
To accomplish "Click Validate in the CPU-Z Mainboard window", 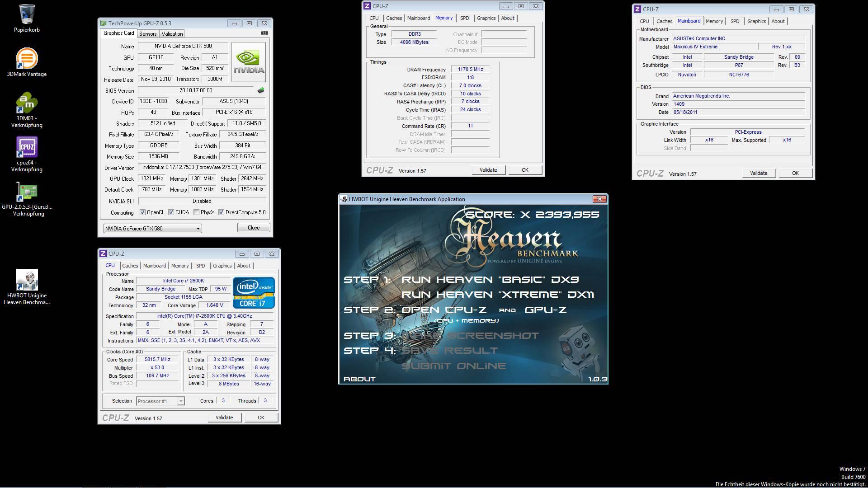I will [x=759, y=173].
